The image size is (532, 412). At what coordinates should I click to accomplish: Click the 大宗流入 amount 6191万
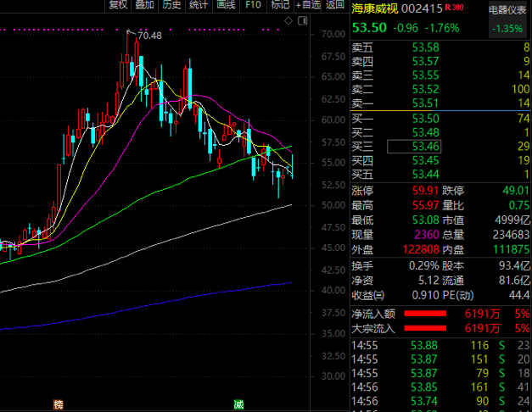483,329
